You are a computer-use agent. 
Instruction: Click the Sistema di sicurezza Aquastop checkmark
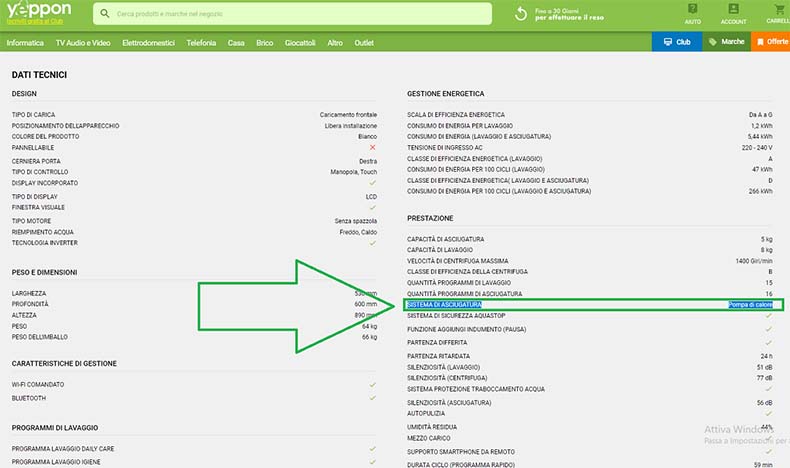[768, 315]
